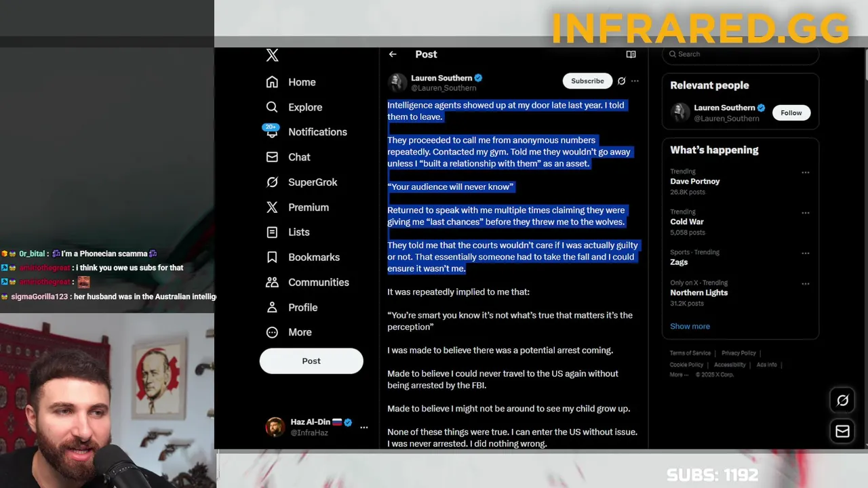868x488 pixels.
Task: Click sigmaGorilla123 chat username
Action: 39,297
